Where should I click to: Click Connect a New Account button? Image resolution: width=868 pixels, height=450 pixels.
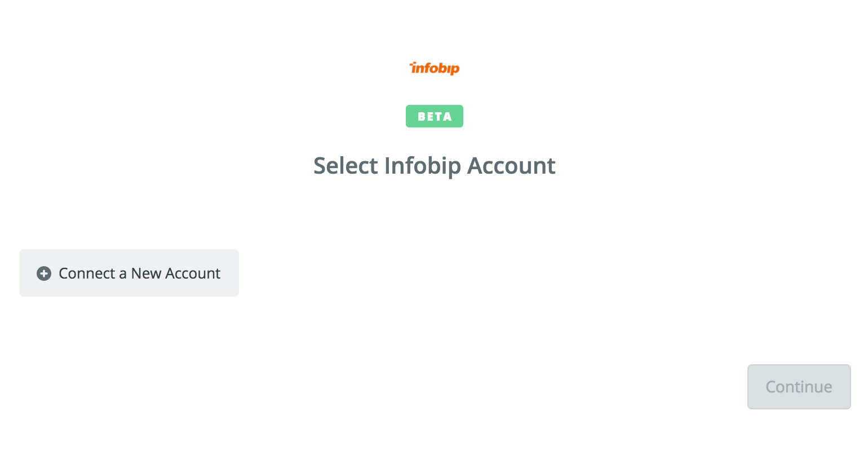129,273
